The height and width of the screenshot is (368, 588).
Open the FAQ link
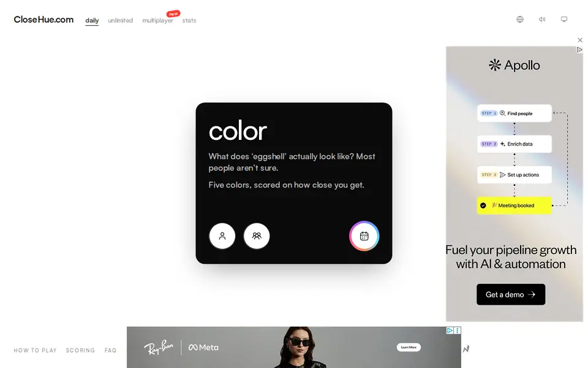click(110, 350)
